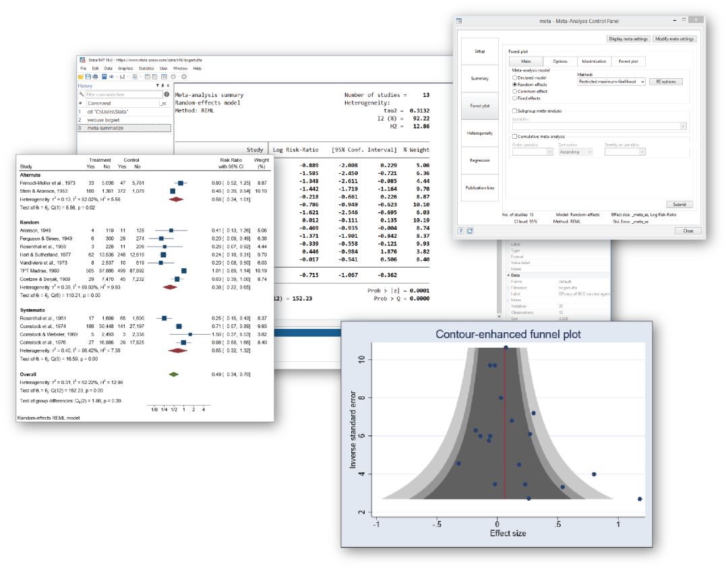The width and height of the screenshot is (728, 570).
Task: Click the Viewer eye icon in Stata toolbar
Action: [111, 77]
